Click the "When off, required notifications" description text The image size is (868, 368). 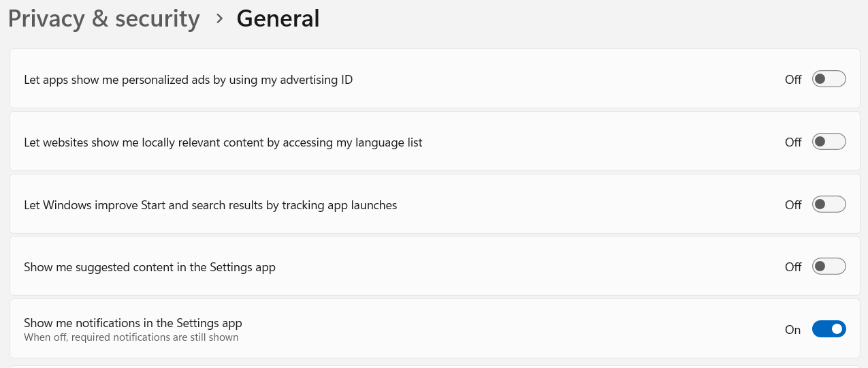point(131,337)
